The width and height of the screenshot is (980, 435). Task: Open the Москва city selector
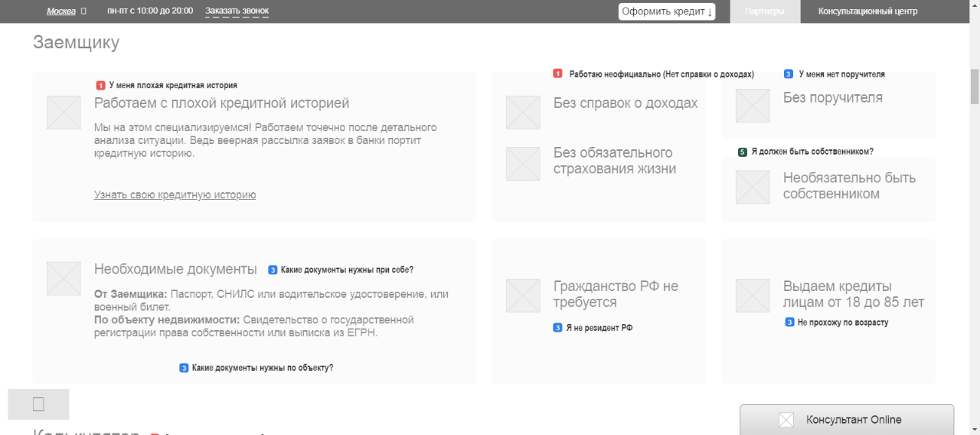(61, 11)
